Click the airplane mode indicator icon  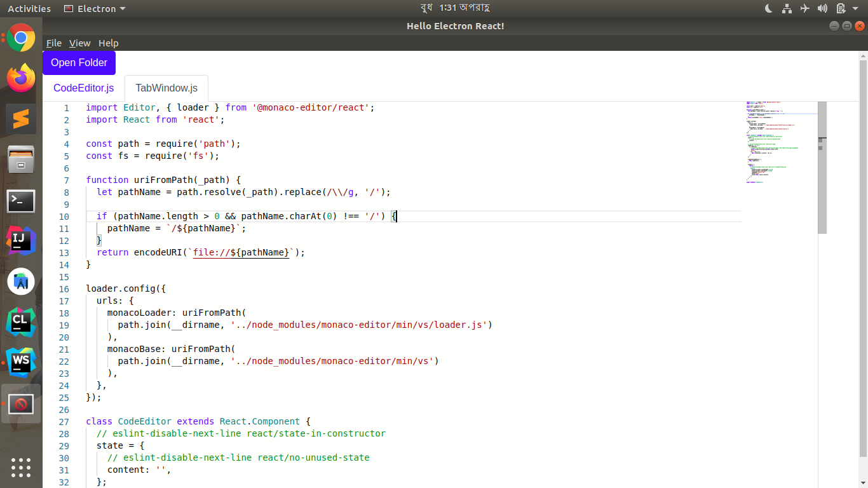(804, 8)
